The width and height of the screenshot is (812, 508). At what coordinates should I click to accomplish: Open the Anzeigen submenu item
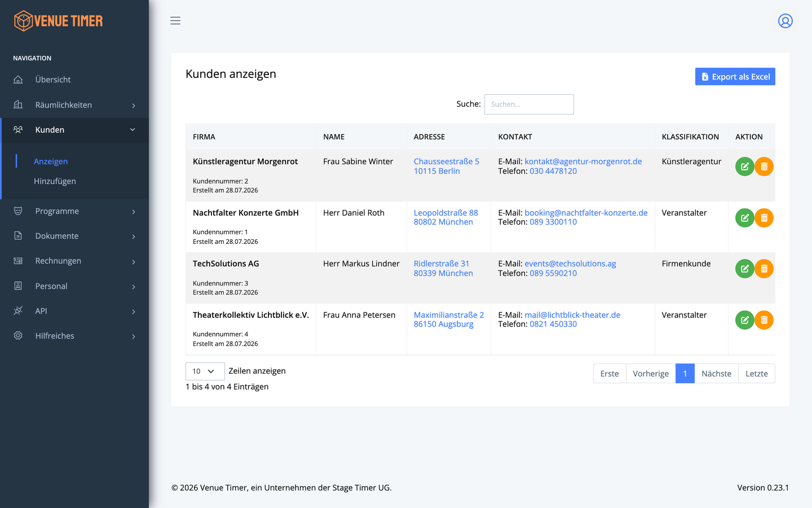51,161
